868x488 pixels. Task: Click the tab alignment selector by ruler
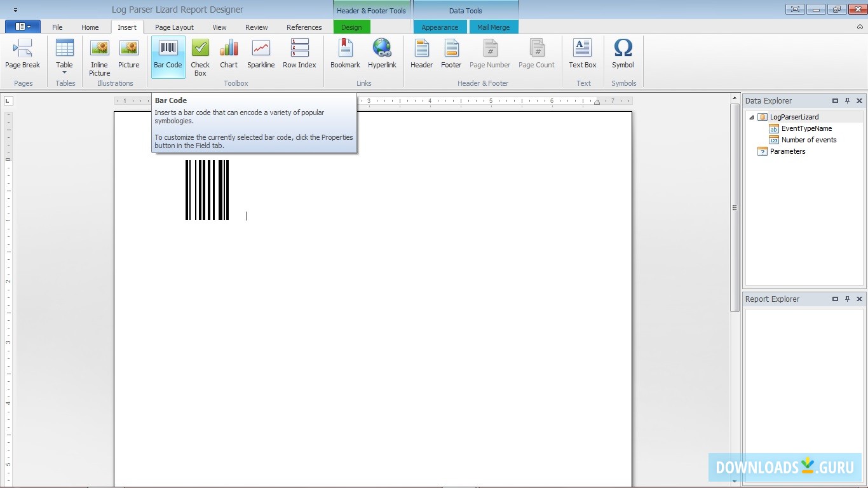(8, 100)
